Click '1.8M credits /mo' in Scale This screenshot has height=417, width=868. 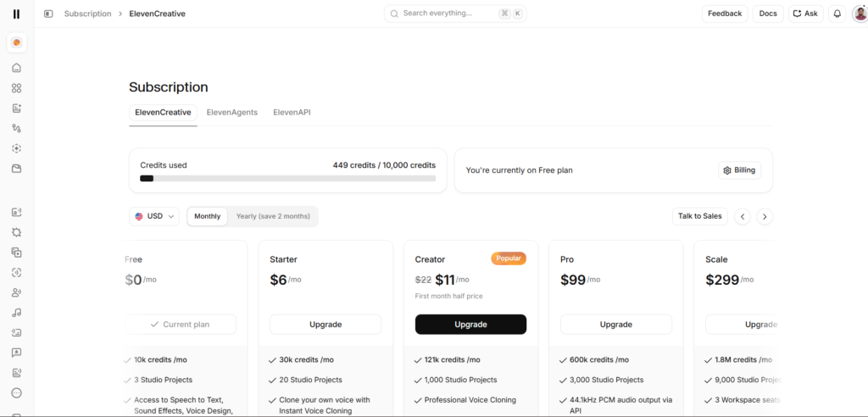tap(743, 360)
